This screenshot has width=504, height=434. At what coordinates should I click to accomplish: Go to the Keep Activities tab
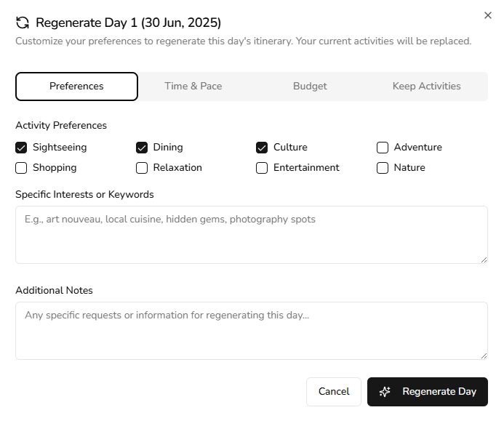(x=426, y=87)
